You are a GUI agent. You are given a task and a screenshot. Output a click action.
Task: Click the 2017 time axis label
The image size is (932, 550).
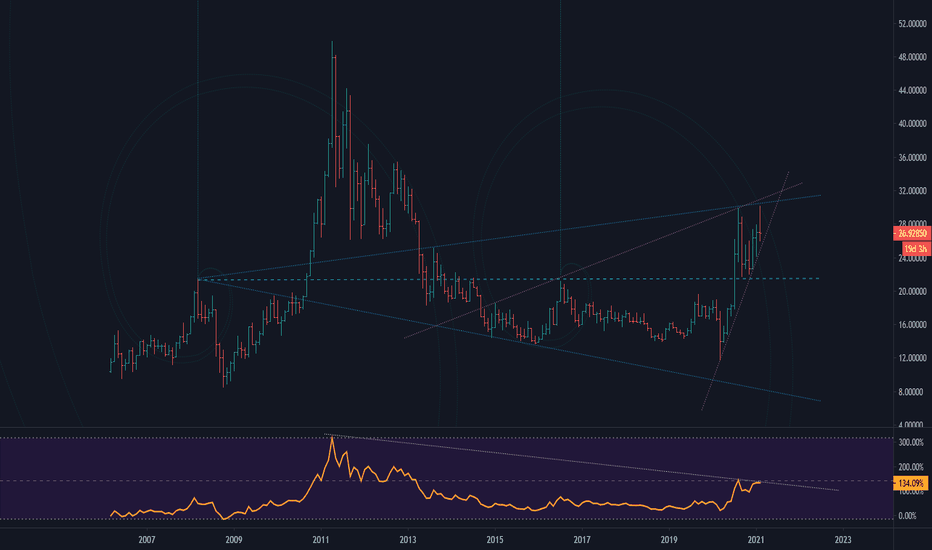pos(582,540)
